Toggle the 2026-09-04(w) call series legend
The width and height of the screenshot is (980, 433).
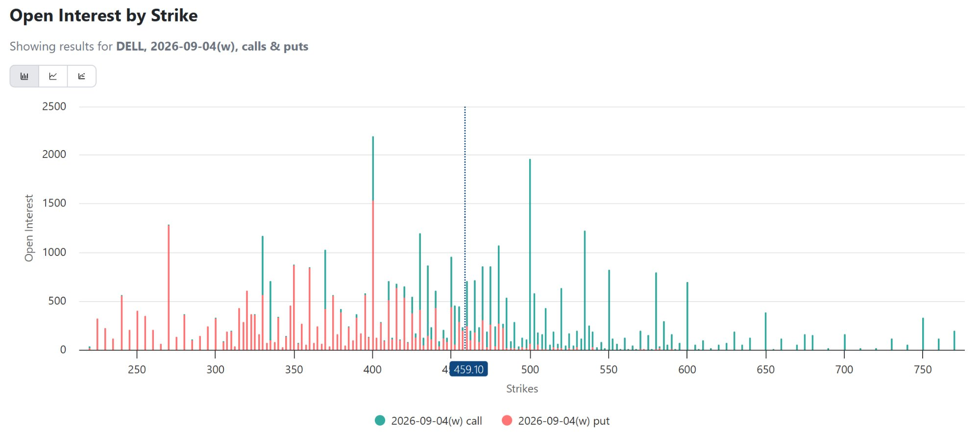pos(428,421)
